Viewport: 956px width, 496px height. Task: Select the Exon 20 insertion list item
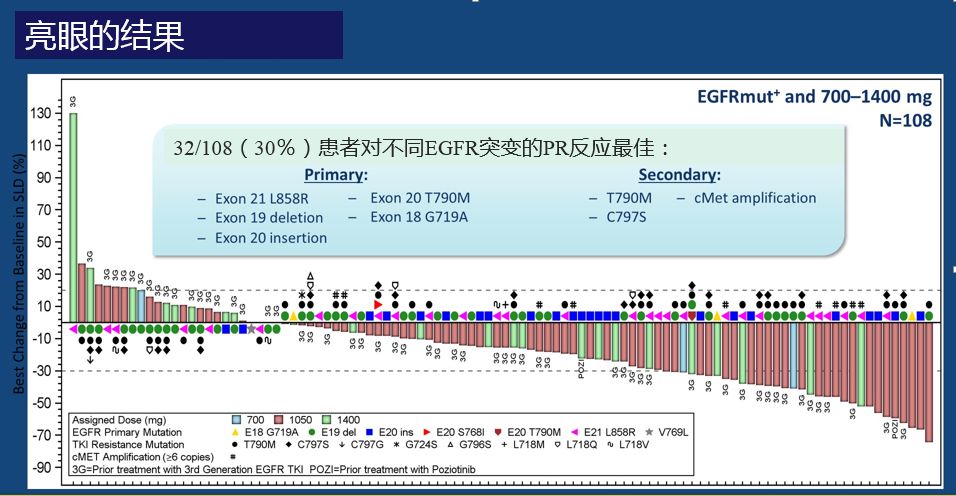tap(271, 238)
